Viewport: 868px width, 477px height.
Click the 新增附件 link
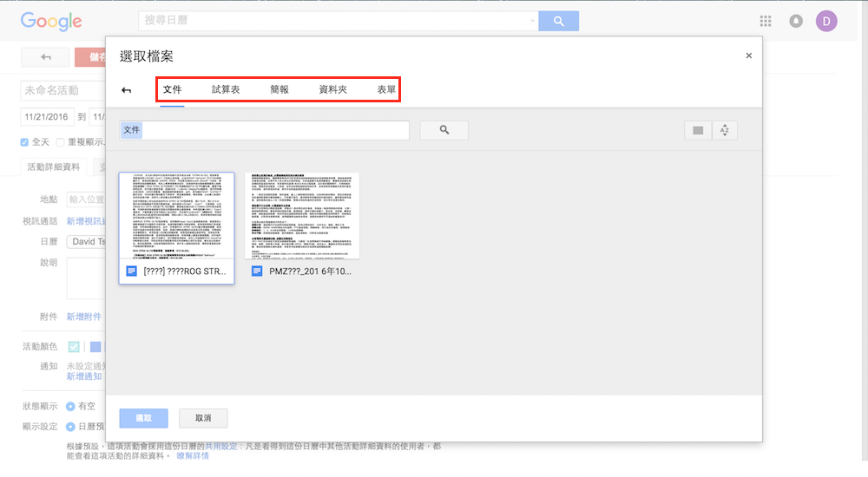pyautogui.click(x=84, y=317)
